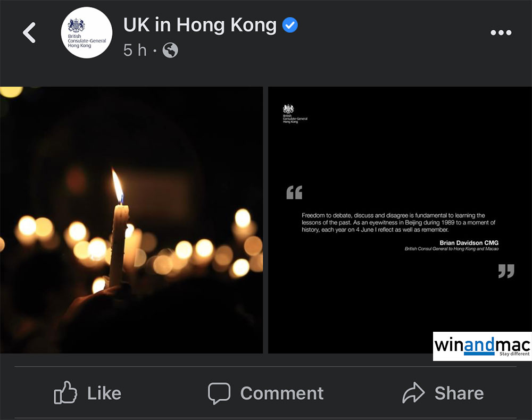Image resolution: width=532 pixels, height=420 pixels.
Task: Click the lit candle flame in photo
Action: pos(118,186)
